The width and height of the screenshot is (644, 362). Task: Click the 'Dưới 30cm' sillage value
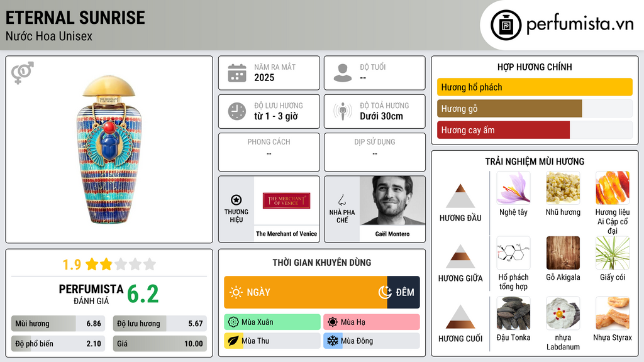(x=382, y=116)
